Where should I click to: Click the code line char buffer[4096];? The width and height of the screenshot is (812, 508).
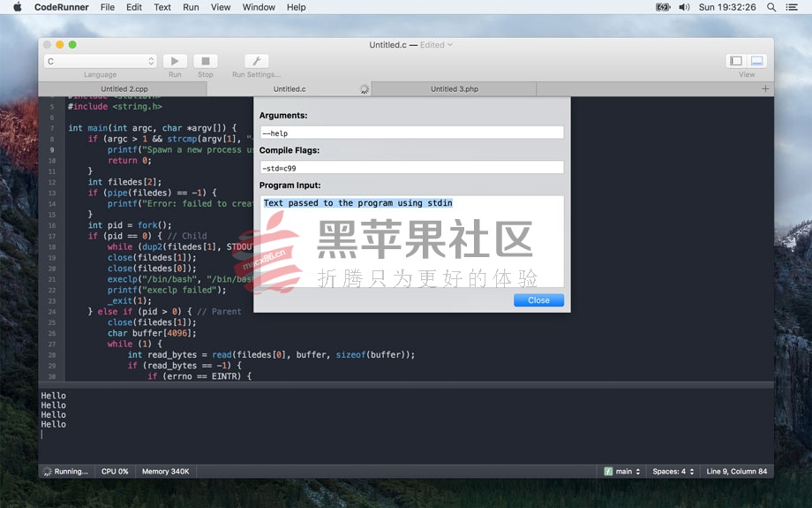coord(152,333)
